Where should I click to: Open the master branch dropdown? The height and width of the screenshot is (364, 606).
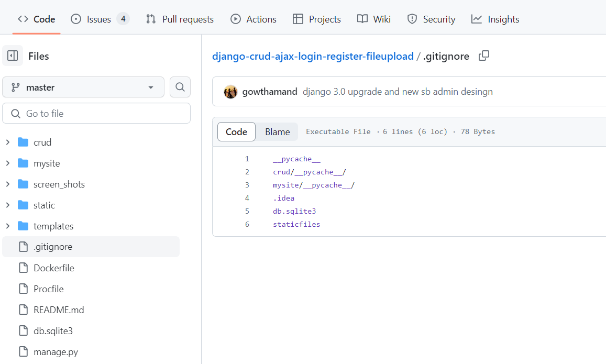pyautogui.click(x=83, y=87)
